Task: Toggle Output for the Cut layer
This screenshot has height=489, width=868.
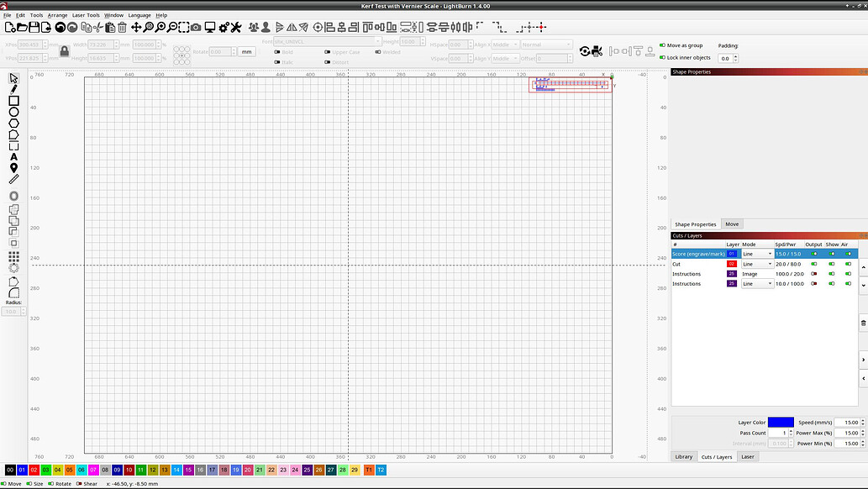Action: [x=813, y=264]
